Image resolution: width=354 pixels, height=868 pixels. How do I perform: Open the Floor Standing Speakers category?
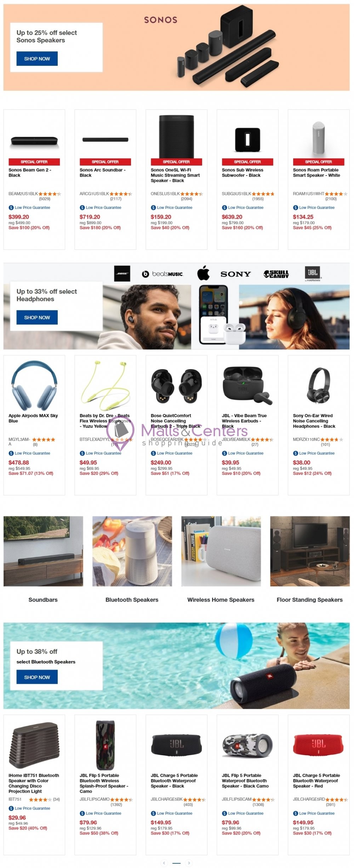pyautogui.click(x=309, y=599)
